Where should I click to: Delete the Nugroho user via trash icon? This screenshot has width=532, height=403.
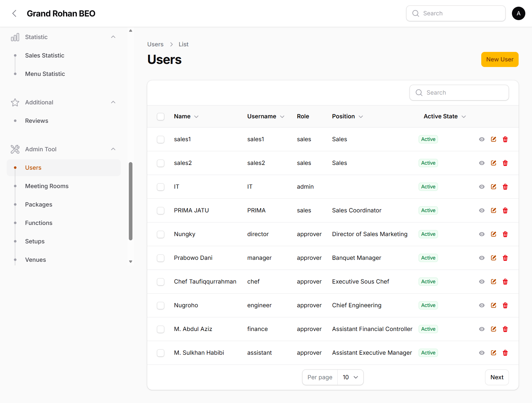point(505,305)
